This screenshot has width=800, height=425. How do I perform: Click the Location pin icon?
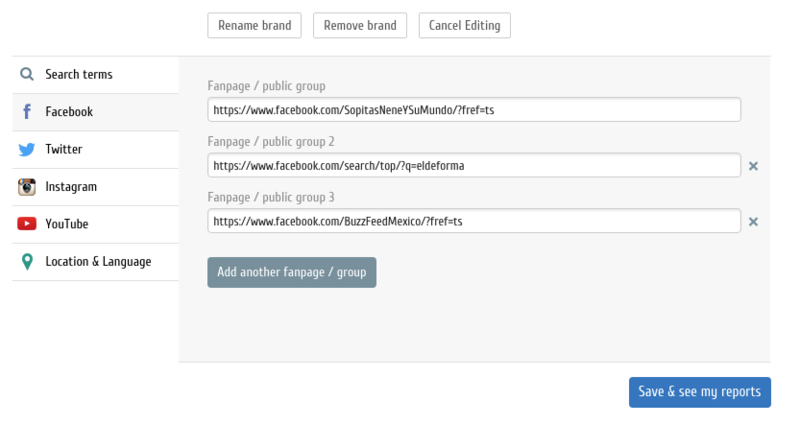(27, 262)
